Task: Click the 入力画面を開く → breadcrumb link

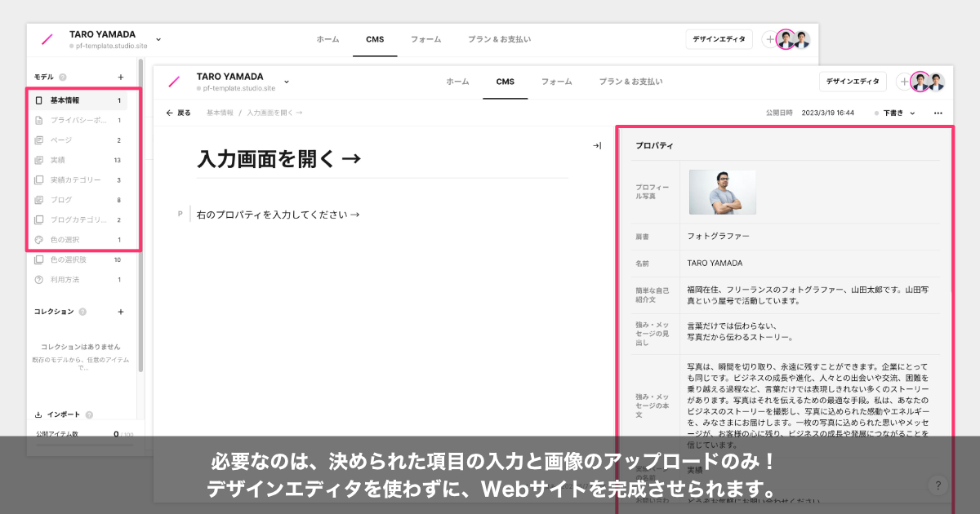Action: pos(274,113)
